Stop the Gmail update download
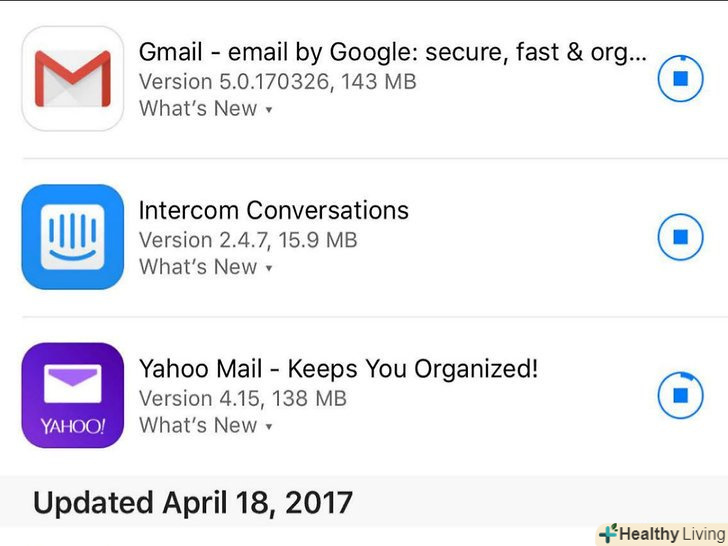This screenshot has height=546, width=728. (680, 79)
